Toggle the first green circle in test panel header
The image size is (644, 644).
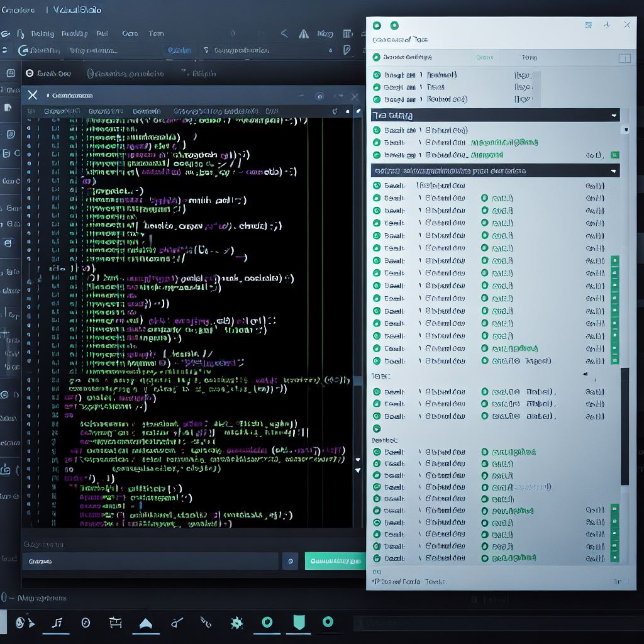coord(377,26)
